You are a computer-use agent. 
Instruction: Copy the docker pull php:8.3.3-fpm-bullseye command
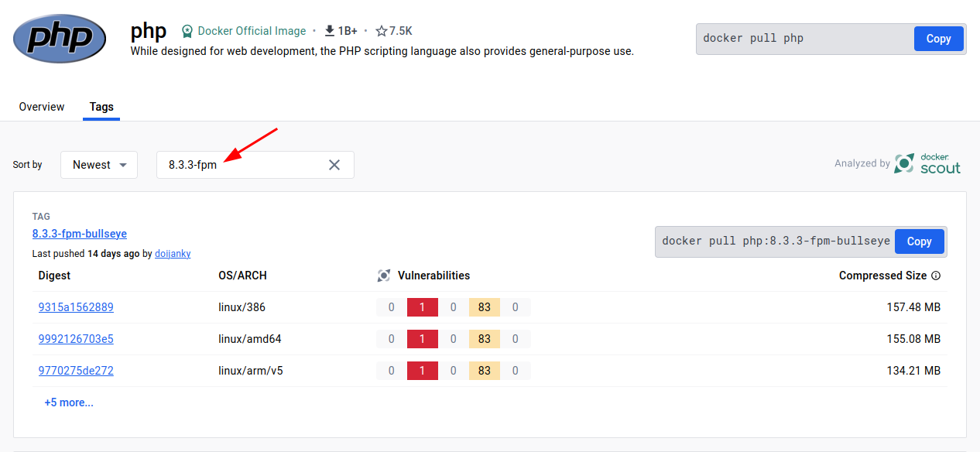tap(919, 241)
